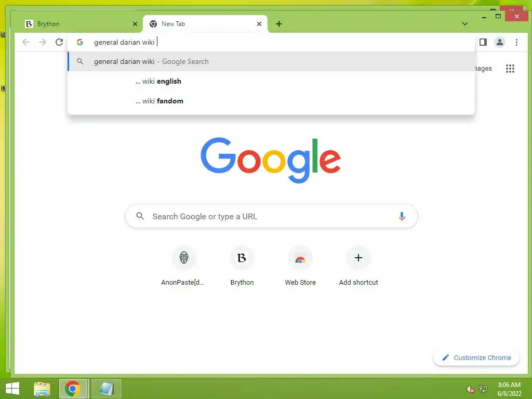Open the Windows Start button
Screen dimensions: 532x399
tap(12, 389)
